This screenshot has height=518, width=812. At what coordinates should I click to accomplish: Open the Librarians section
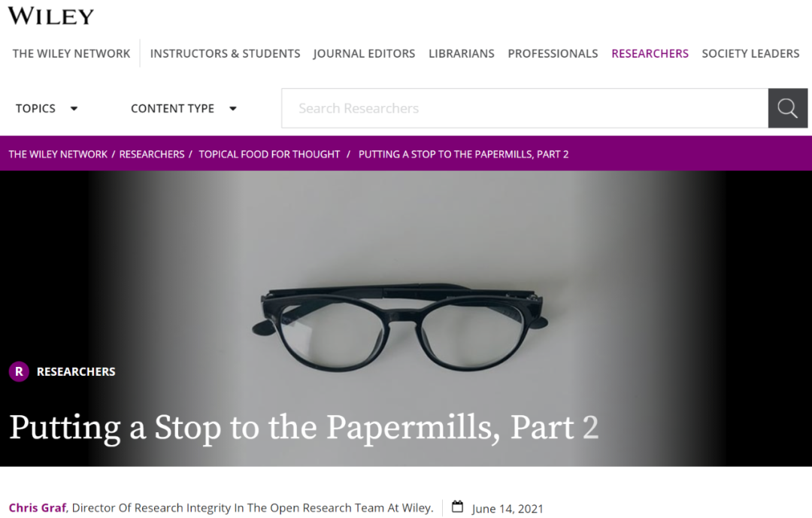tap(462, 53)
